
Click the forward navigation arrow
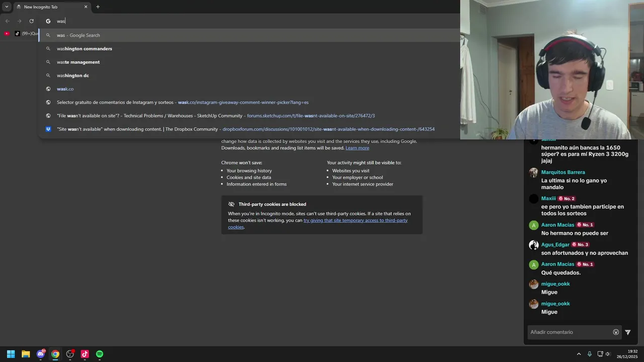coord(20,21)
